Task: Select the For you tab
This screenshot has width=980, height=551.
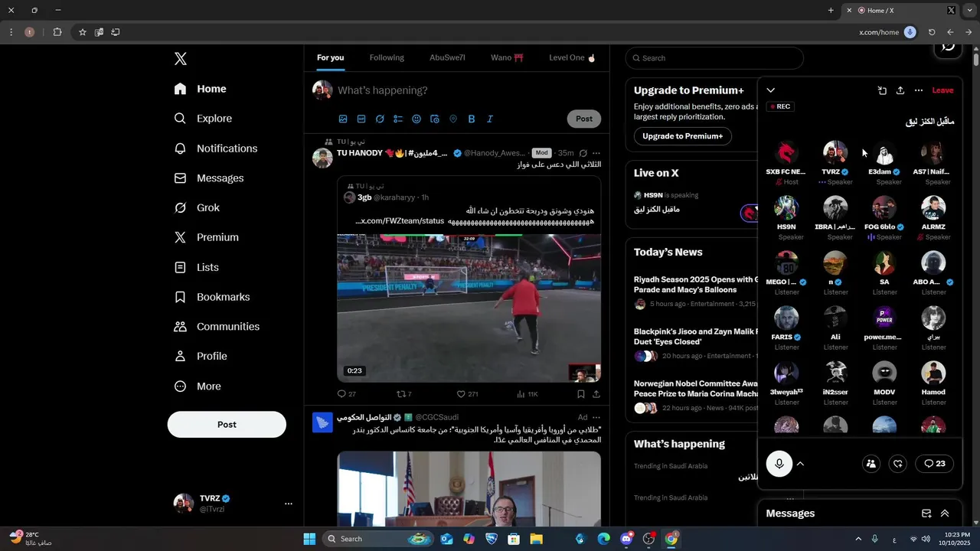Action: [x=330, y=58]
